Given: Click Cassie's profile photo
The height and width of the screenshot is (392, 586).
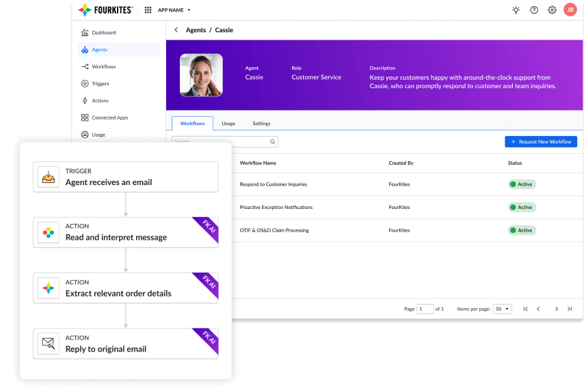Looking at the screenshot, I should 202,75.
